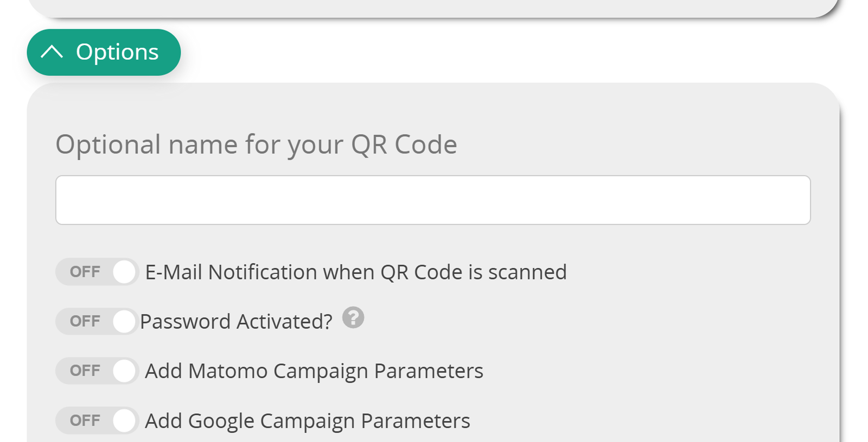Open the Password Activated help question mark
This screenshot has width=868, height=442.
pos(354,318)
